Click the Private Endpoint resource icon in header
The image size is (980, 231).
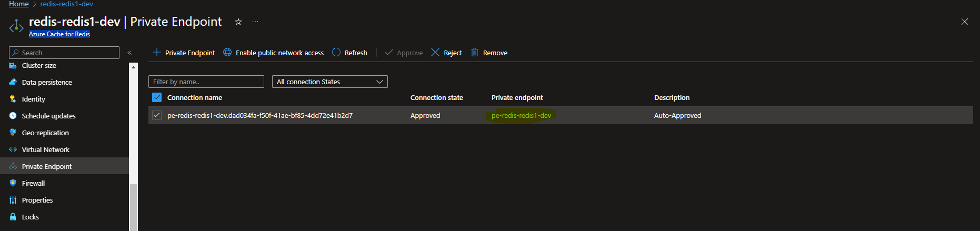pyautogui.click(x=16, y=25)
